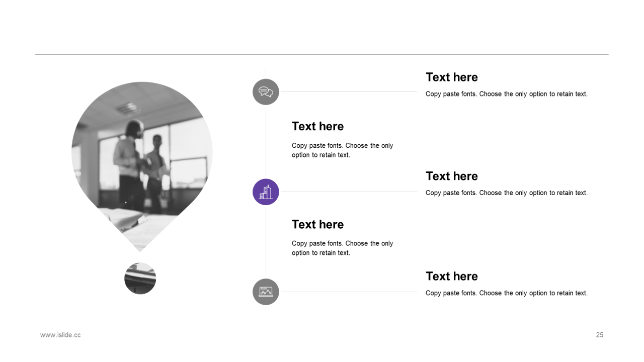The height and width of the screenshot is (362, 644).
Task: Select the "Text here" heading between building and laptop icons
Action: (318, 224)
